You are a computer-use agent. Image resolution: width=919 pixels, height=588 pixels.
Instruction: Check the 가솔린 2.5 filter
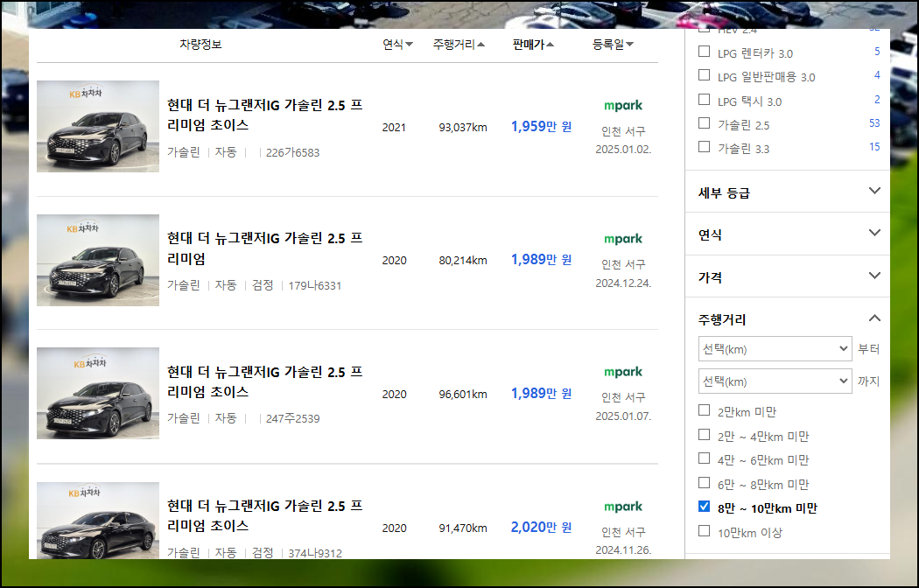point(705,123)
